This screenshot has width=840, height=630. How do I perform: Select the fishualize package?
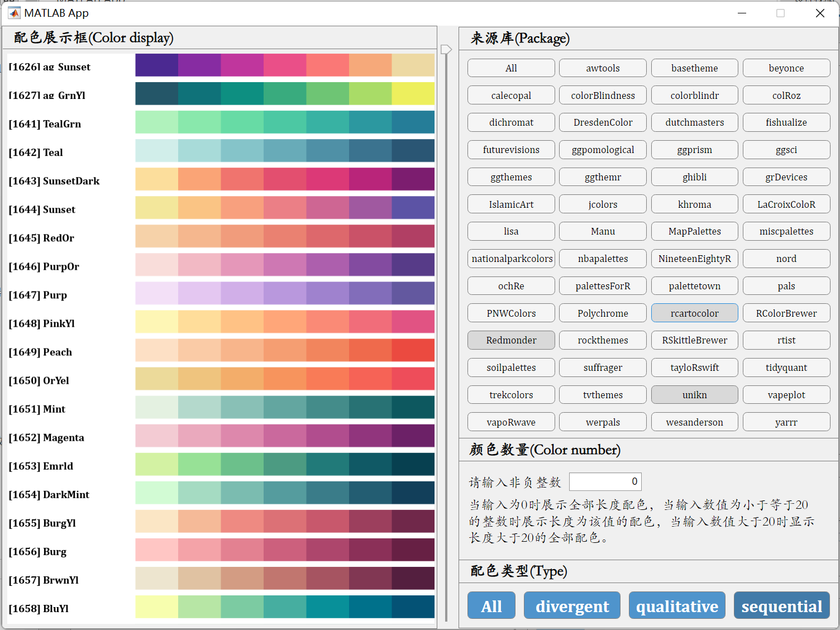pos(786,122)
